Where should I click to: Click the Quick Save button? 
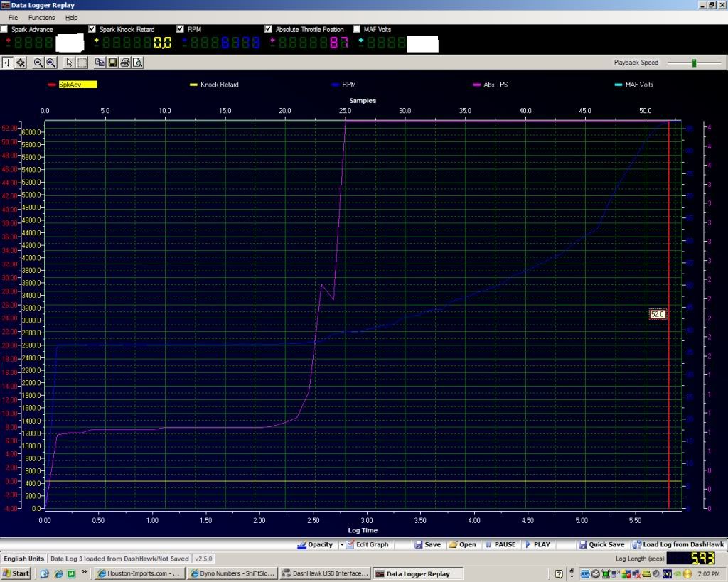coord(601,544)
